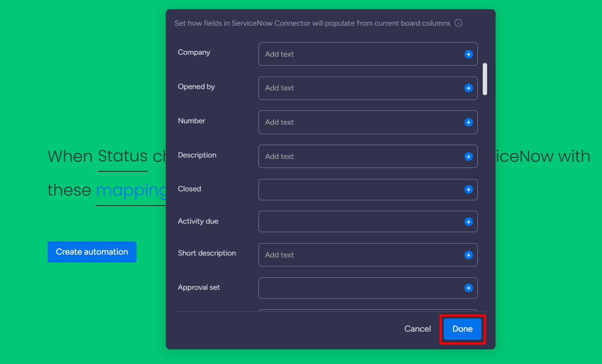The width and height of the screenshot is (602, 364).
Task: Click the Description field label
Action: tap(197, 155)
